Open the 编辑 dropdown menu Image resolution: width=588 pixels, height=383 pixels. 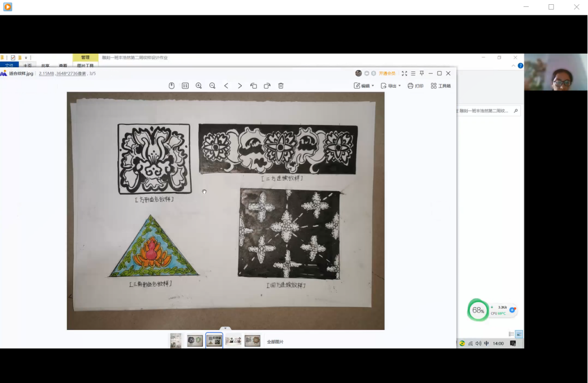364,86
